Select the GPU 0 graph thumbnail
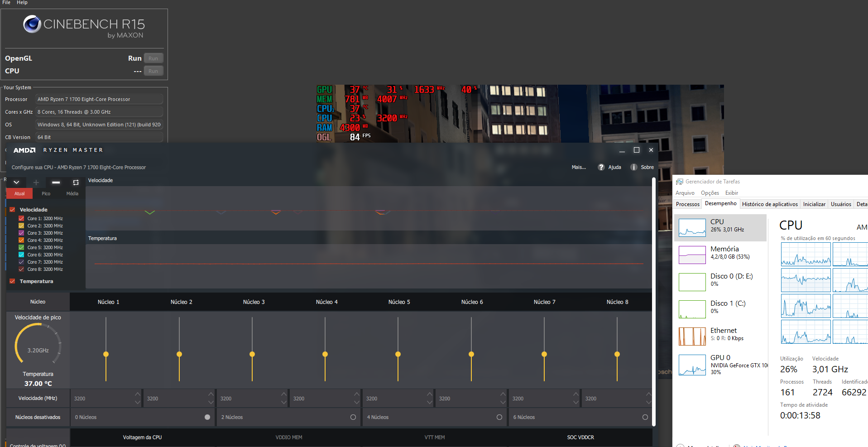This screenshot has width=868, height=447. 692,365
